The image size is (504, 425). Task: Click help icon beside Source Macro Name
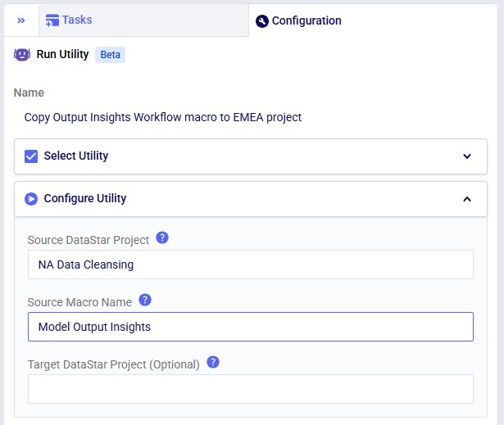145,300
